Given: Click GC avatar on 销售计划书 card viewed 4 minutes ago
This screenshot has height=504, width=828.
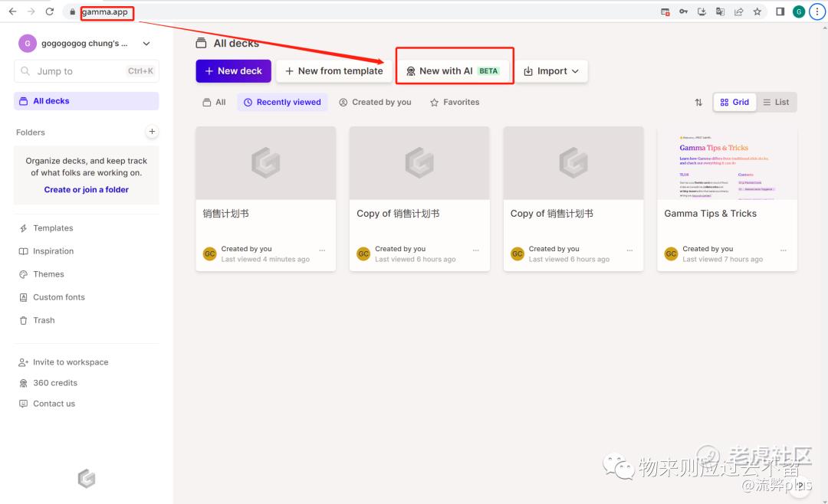Looking at the screenshot, I should point(209,254).
